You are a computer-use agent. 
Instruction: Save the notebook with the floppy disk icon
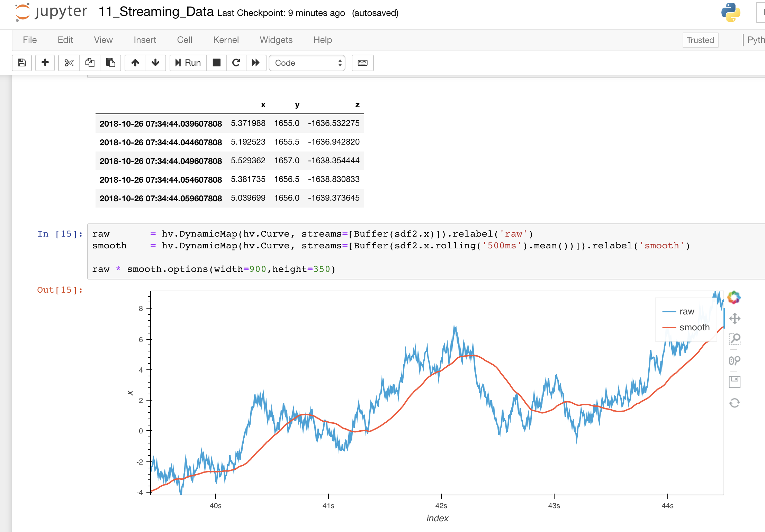coord(21,63)
